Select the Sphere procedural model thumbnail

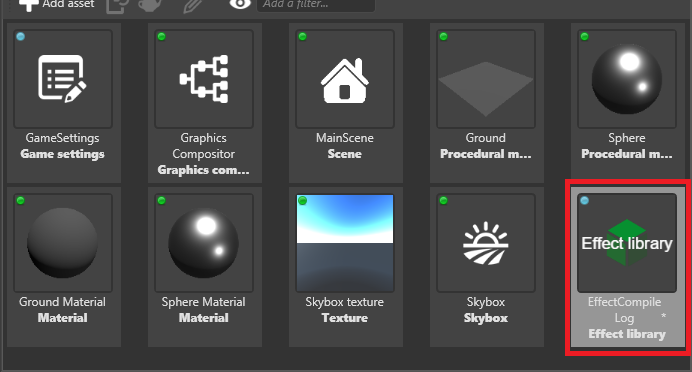627,79
